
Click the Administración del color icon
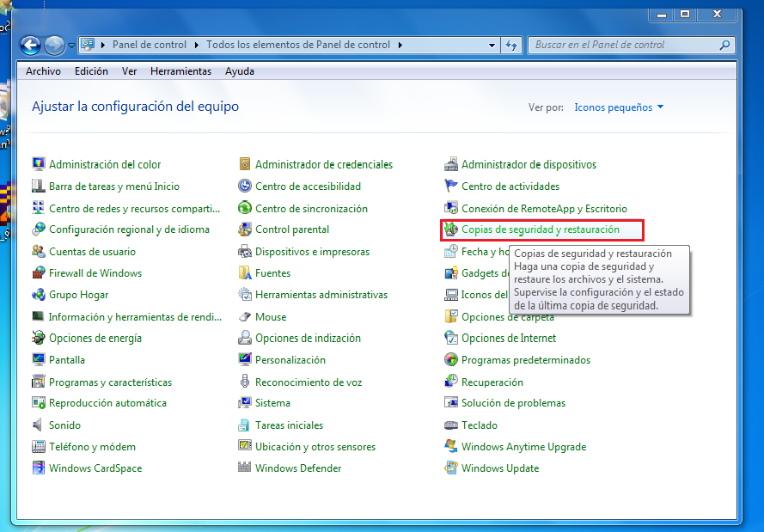(38, 164)
